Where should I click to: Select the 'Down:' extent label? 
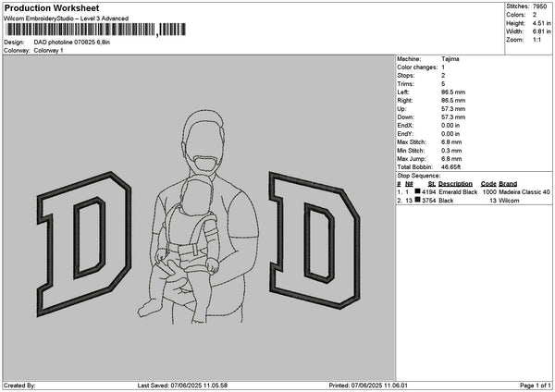tap(406, 117)
